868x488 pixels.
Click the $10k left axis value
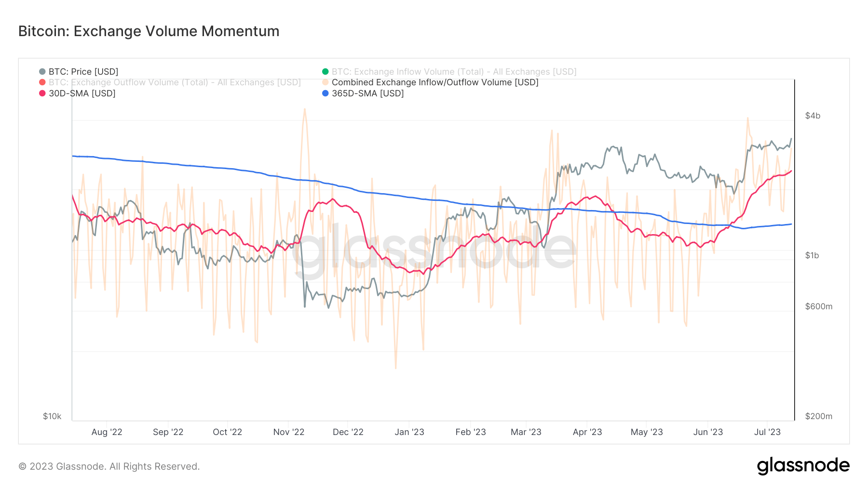pyautogui.click(x=52, y=416)
